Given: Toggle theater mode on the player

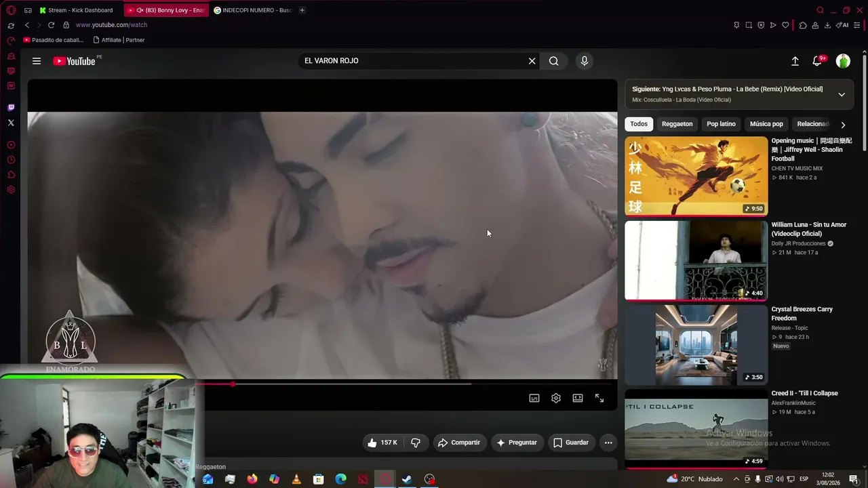Looking at the screenshot, I should (x=578, y=398).
